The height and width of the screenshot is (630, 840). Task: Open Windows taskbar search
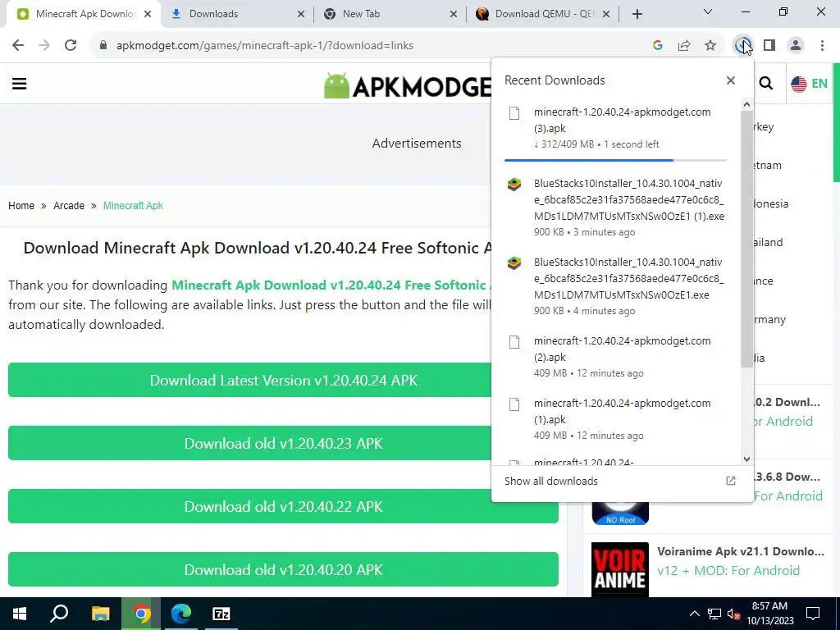point(59,614)
